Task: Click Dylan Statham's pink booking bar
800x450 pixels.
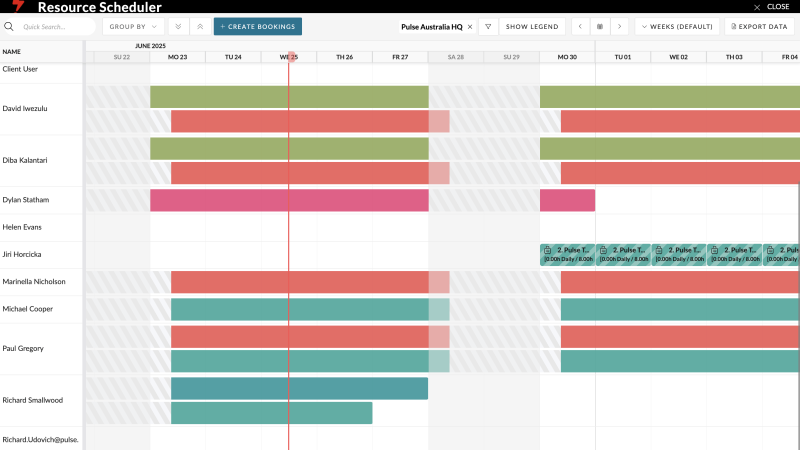Action: coord(289,200)
